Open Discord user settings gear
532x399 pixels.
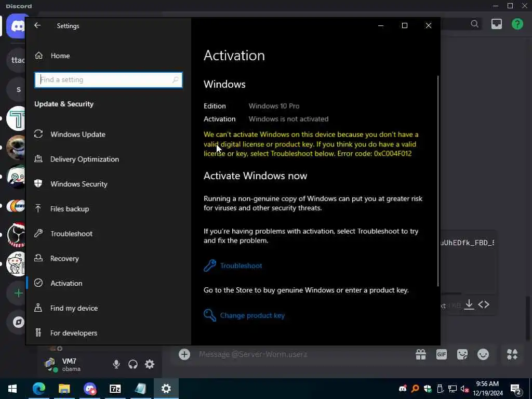150,364
